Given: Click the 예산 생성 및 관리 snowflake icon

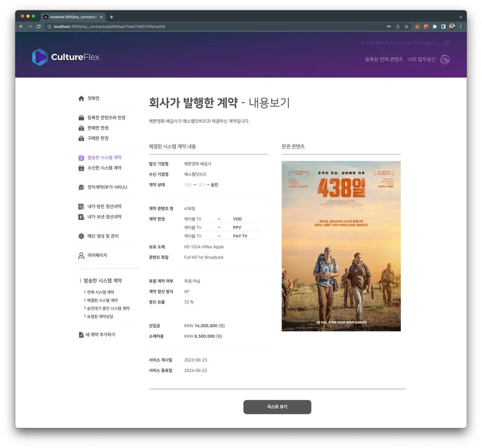Looking at the screenshot, I should (82, 236).
